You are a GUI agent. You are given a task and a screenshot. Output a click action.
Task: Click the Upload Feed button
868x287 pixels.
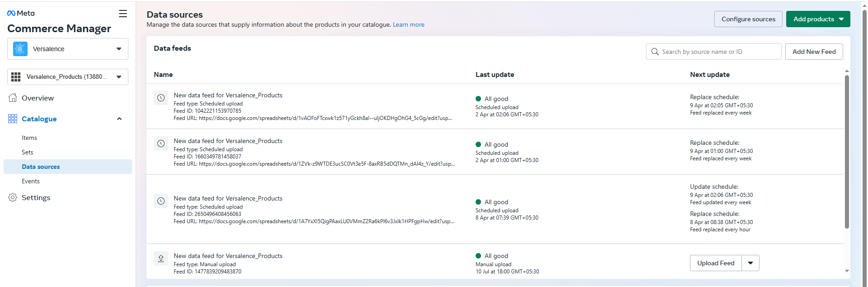(716, 263)
